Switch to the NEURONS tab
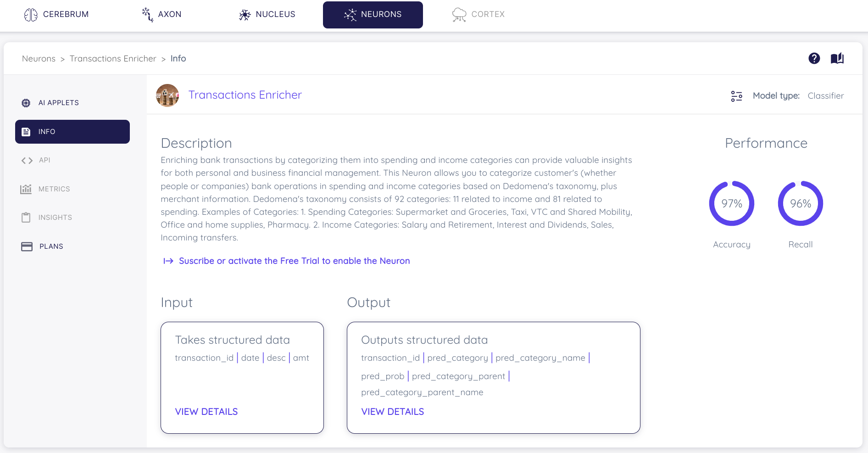This screenshot has height=453, width=868. click(373, 15)
